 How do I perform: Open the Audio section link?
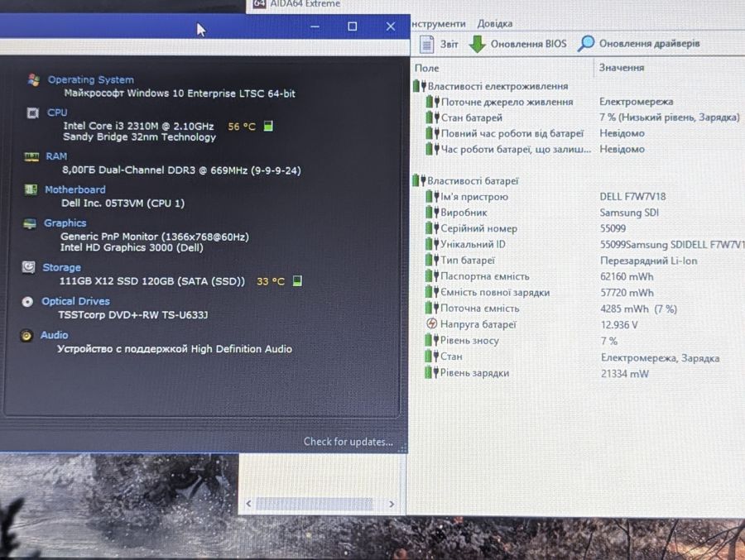pyautogui.click(x=54, y=335)
